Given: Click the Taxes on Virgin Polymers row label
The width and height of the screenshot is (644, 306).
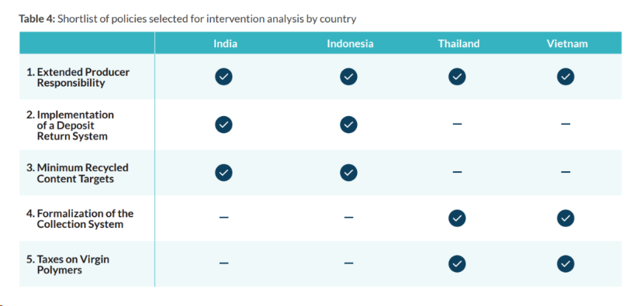Looking at the screenshot, I should click(68, 265).
